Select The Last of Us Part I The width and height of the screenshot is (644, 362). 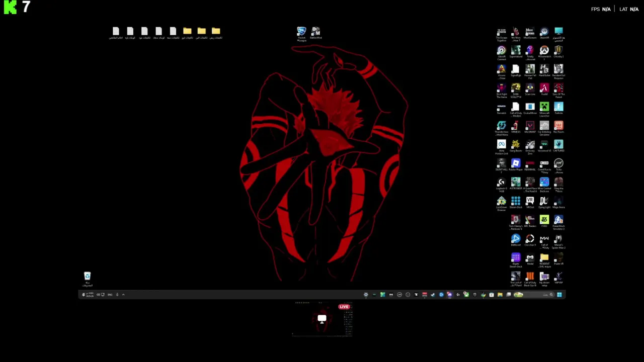click(x=516, y=279)
